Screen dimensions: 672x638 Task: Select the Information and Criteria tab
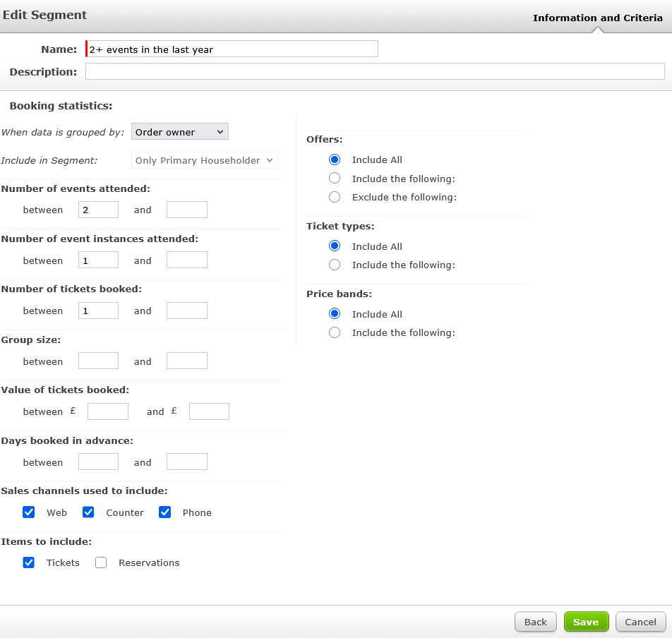coord(597,18)
